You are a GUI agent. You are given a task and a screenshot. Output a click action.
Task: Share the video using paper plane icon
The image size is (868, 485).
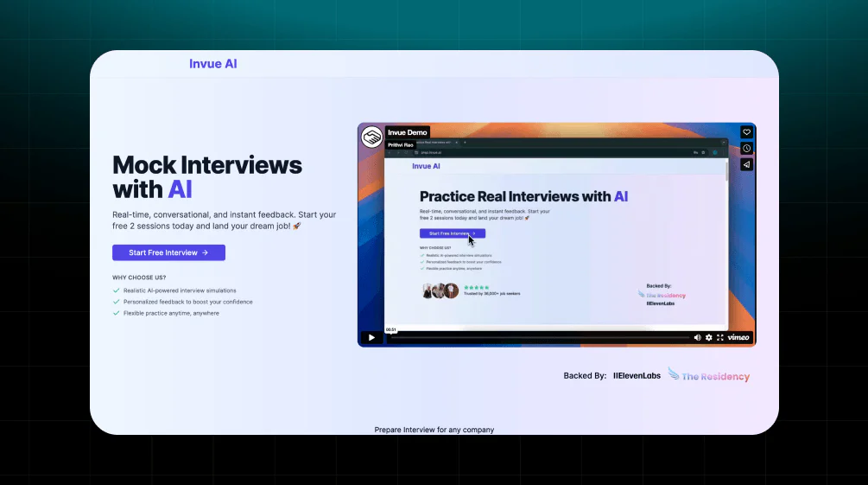click(x=747, y=164)
